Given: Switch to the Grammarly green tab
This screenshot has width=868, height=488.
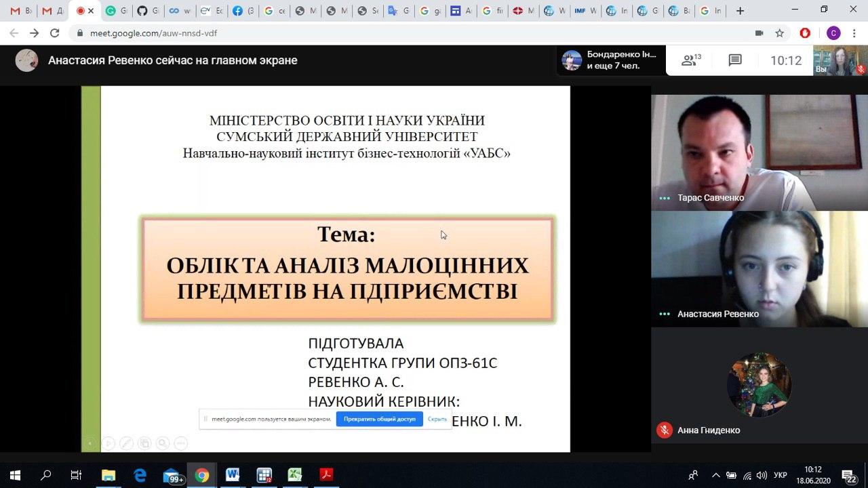Looking at the screenshot, I should click(x=116, y=11).
